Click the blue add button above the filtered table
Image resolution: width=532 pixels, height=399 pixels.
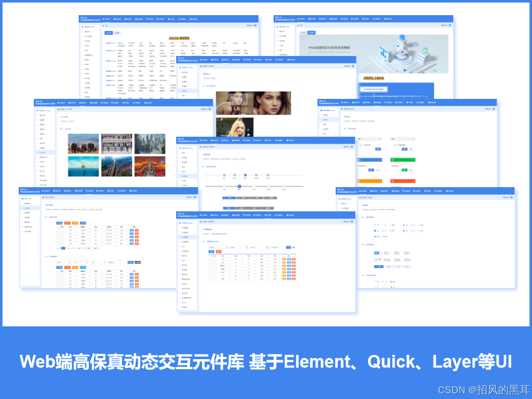pyautogui.click(x=211, y=252)
